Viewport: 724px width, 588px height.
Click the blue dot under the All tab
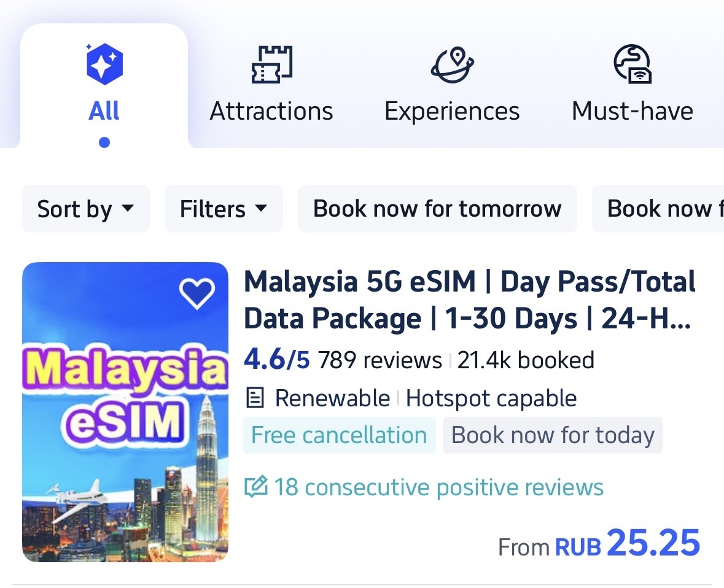(x=104, y=142)
